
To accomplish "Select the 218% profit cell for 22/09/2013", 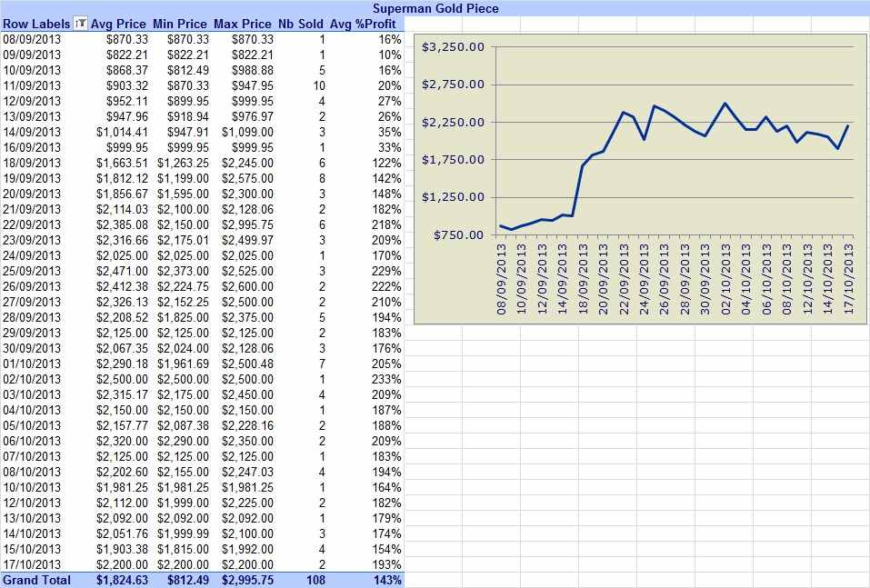I will pyautogui.click(x=386, y=224).
